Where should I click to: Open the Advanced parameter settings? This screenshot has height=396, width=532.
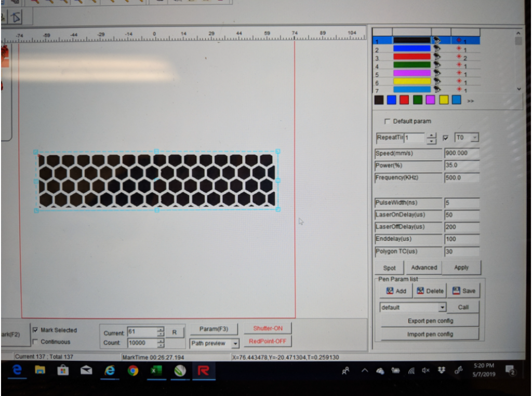(x=423, y=268)
